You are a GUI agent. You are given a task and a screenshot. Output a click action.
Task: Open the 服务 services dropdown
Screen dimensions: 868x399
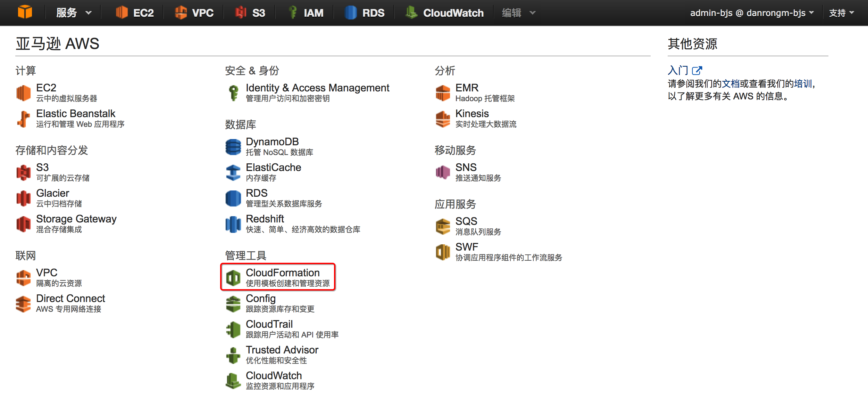(74, 13)
